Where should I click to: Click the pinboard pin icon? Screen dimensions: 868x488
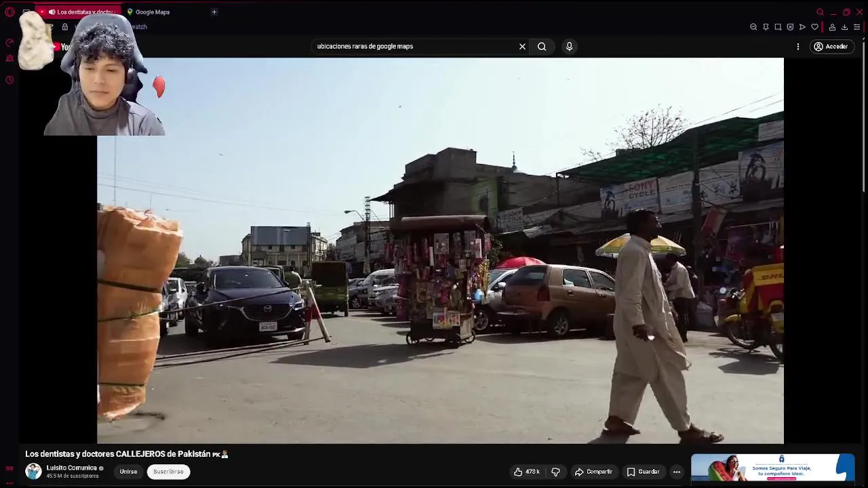(766, 27)
